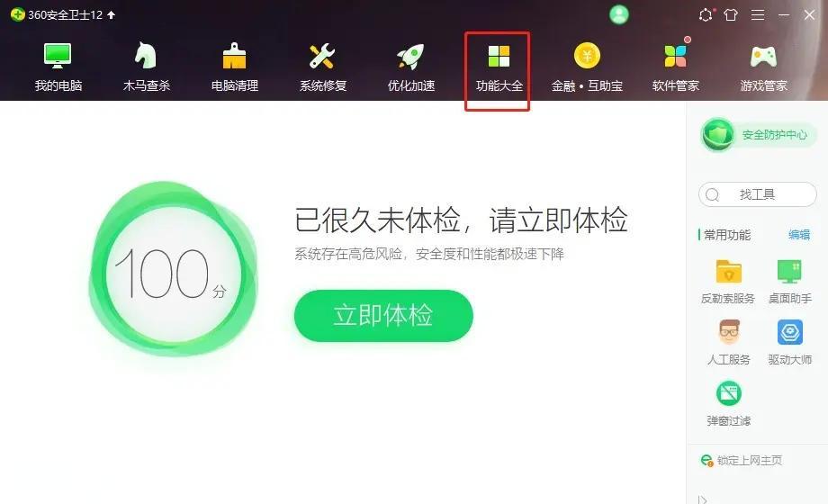The height and width of the screenshot is (504, 828).
Task: Open 人工服务 avatar icon
Action: (729, 332)
